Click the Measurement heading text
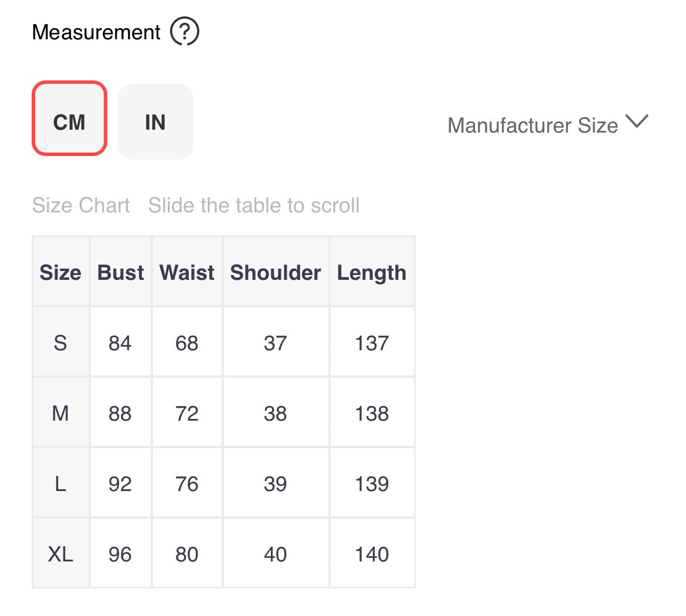 (96, 32)
